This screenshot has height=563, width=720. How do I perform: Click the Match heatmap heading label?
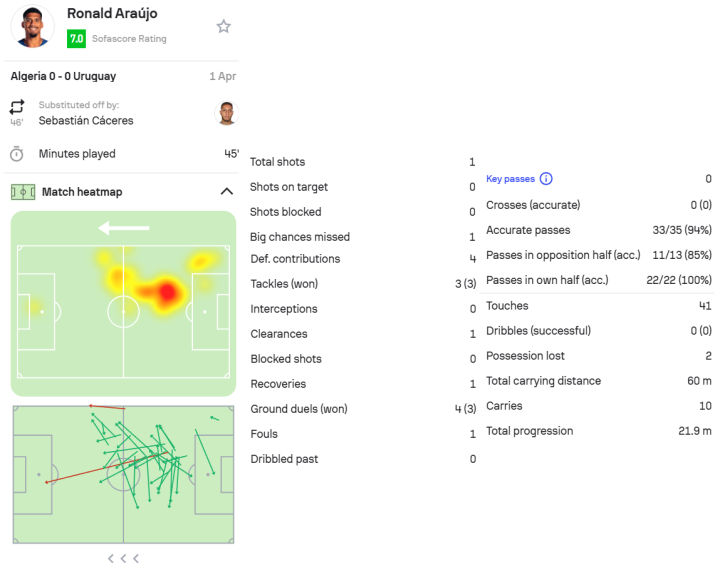[82, 192]
